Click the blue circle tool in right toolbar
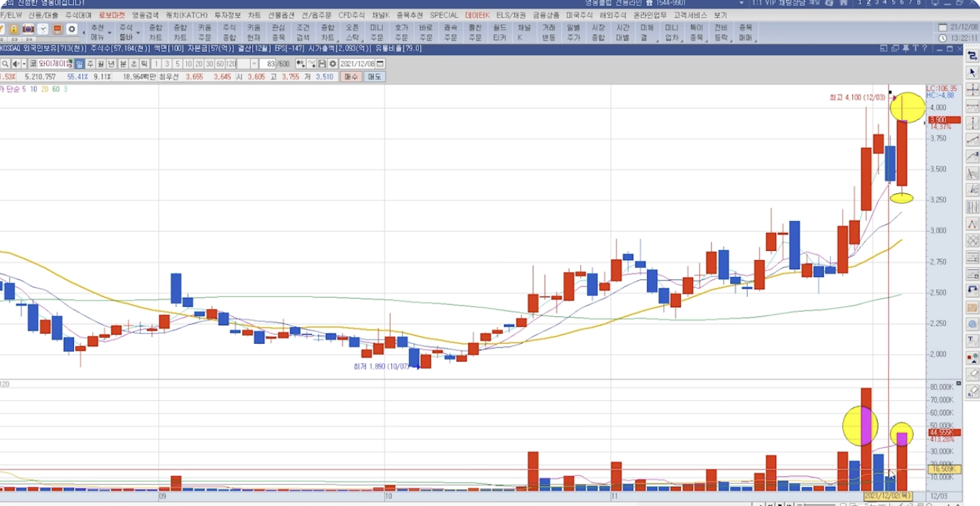This screenshot has height=506, width=980. pyautogui.click(x=972, y=323)
